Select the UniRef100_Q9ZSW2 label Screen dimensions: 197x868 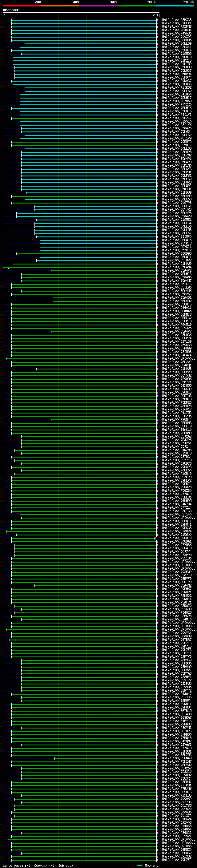[x=177, y=856]
